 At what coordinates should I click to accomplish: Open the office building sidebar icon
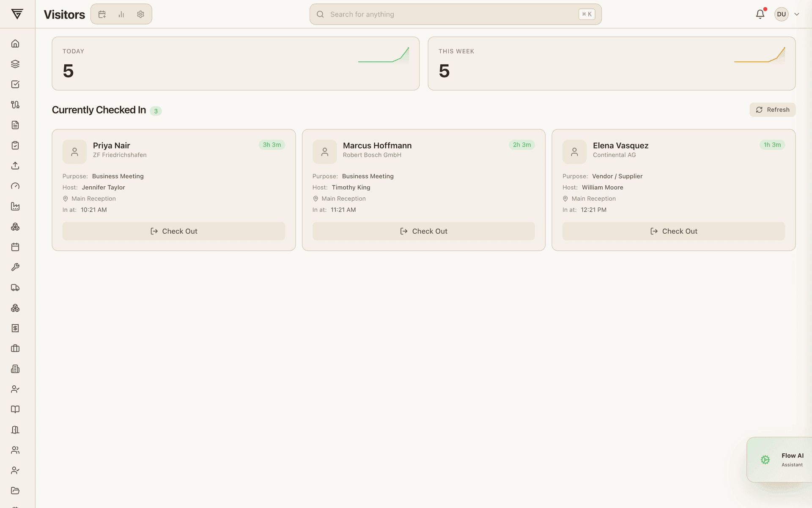coord(15,369)
